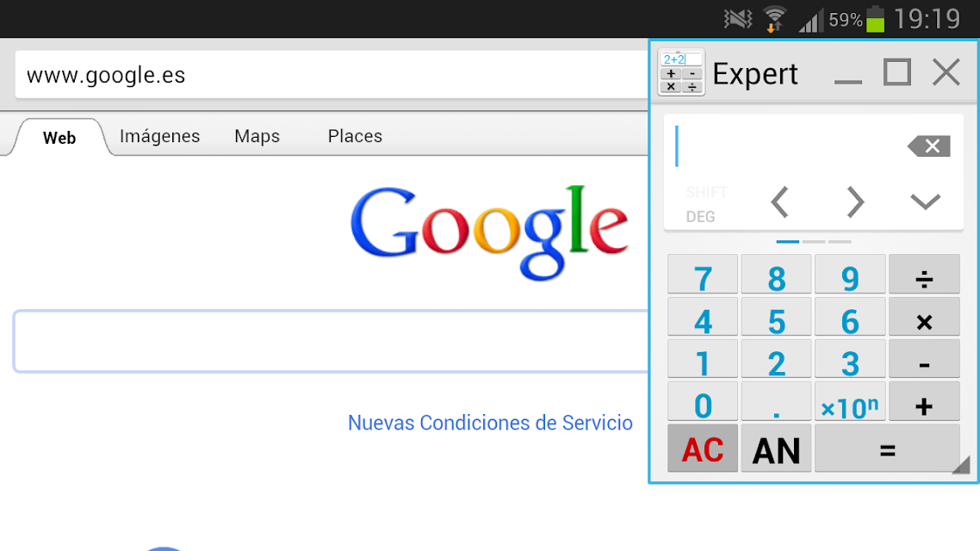Click the calculator expression input area
This screenshot has height=551, width=980.
785,147
